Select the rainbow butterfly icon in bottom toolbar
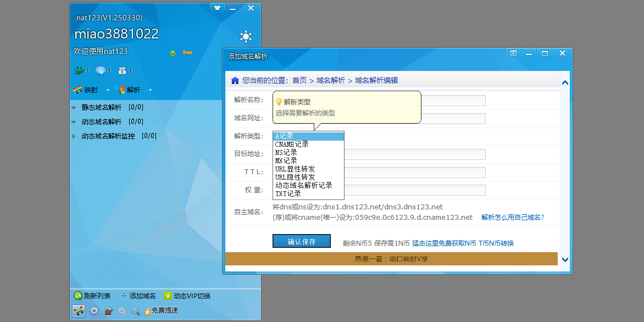The width and height of the screenshot is (644, 322). [x=79, y=311]
